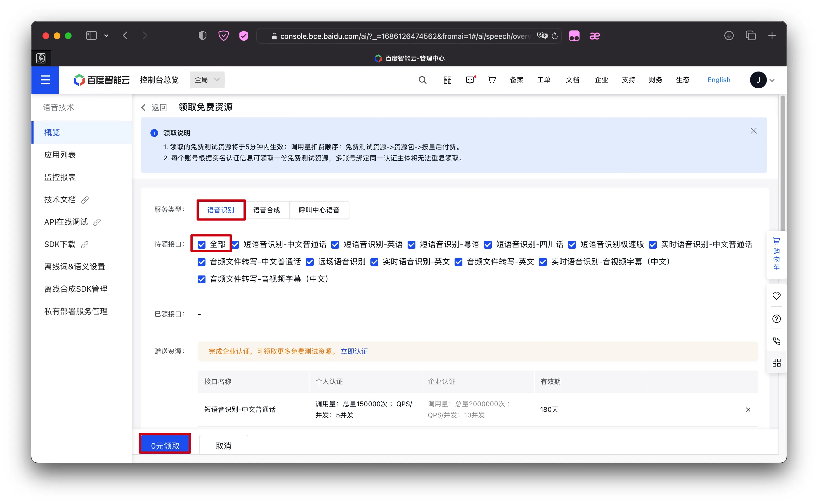Screen dimensions: 818x504
Task: Open the grid apps side icon
Action: tap(776, 363)
